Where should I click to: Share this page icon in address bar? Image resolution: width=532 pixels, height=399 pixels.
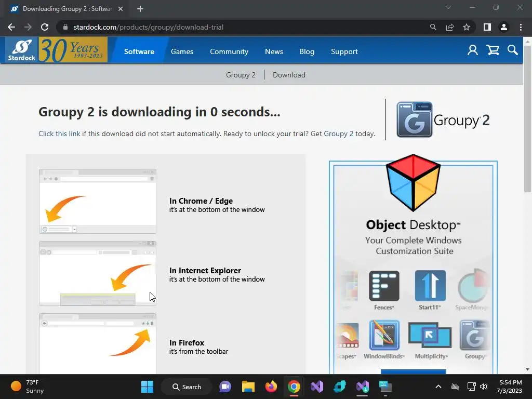(x=450, y=27)
